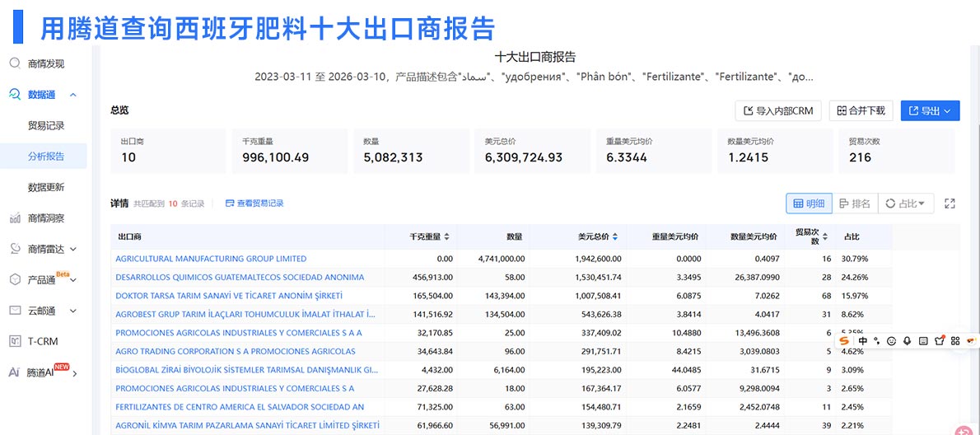Open Sogou soft keyboard icon
Image resolution: width=980 pixels, height=435 pixels.
coord(923,340)
